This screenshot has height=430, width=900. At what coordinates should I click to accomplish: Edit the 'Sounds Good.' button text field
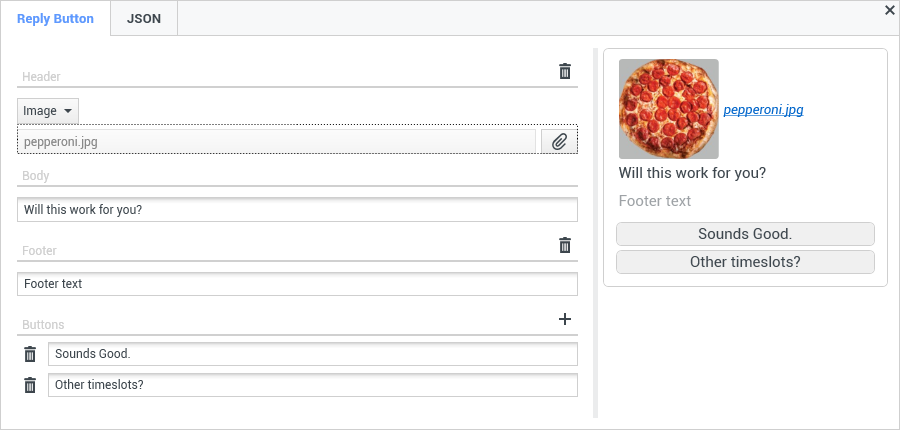click(312, 354)
